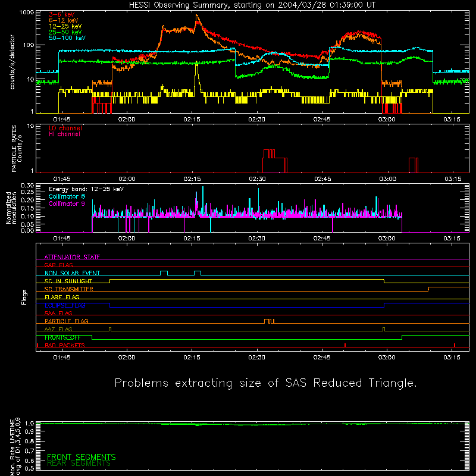Image resolution: width=476 pixels, height=476 pixels.
Task: Click the PARTICLE_FLAG pulse near 02:32
Action: (269, 321)
